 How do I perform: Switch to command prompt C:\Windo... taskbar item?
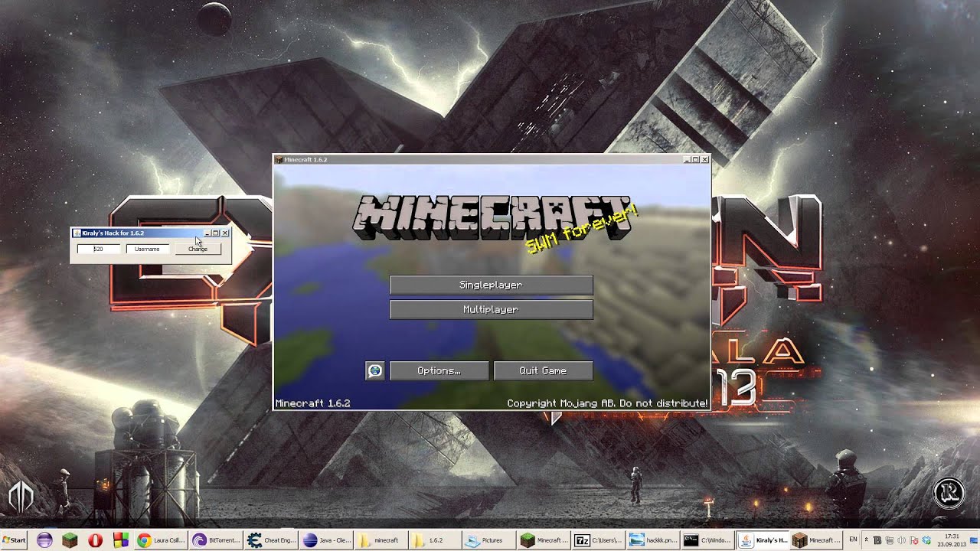[706, 540]
